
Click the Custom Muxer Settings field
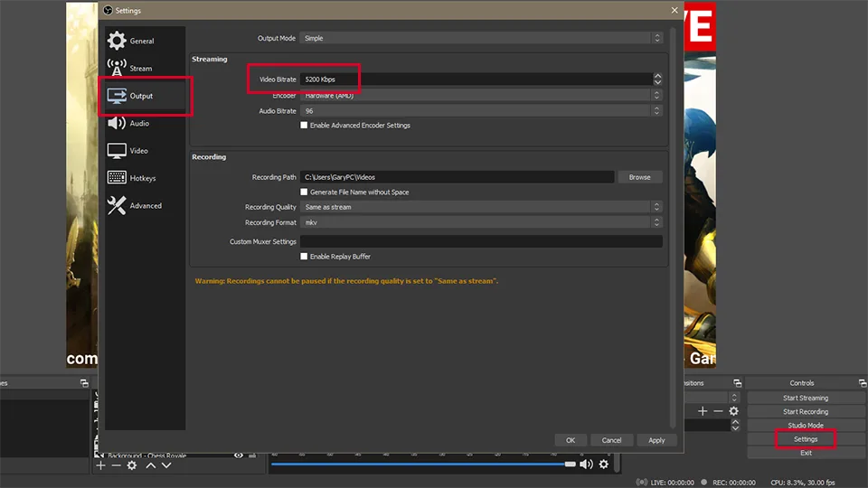pos(481,241)
